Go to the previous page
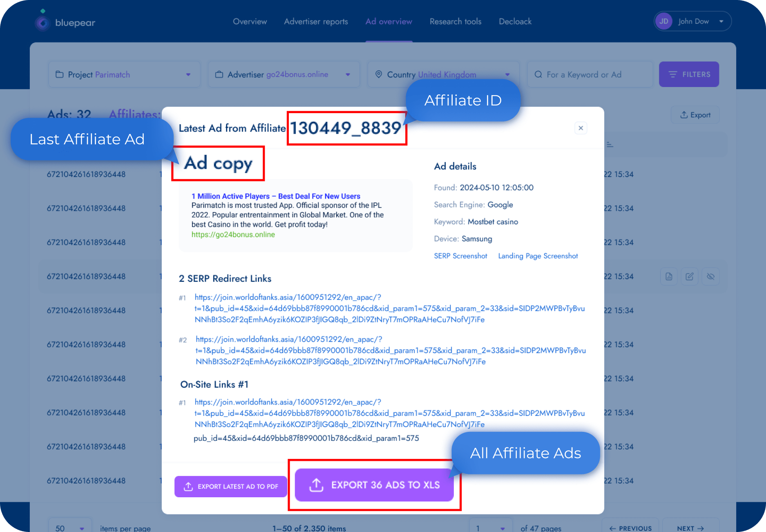Screen dimensions: 766x532 [630, 527]
